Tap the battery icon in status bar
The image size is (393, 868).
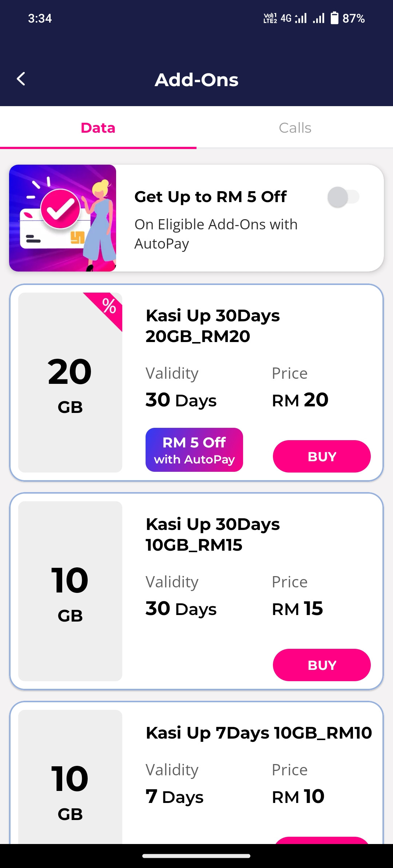pos(334,18)
